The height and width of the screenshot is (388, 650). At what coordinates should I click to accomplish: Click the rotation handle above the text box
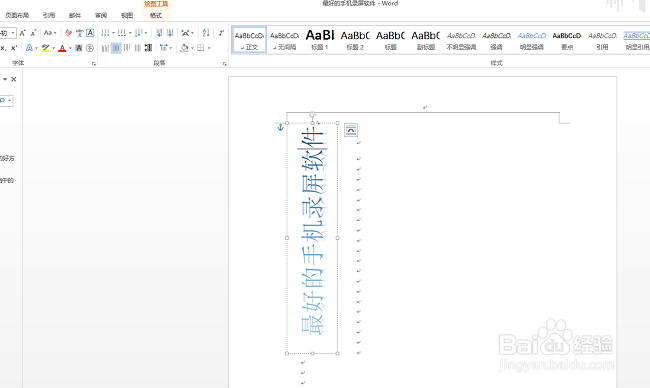click(313, 114)
